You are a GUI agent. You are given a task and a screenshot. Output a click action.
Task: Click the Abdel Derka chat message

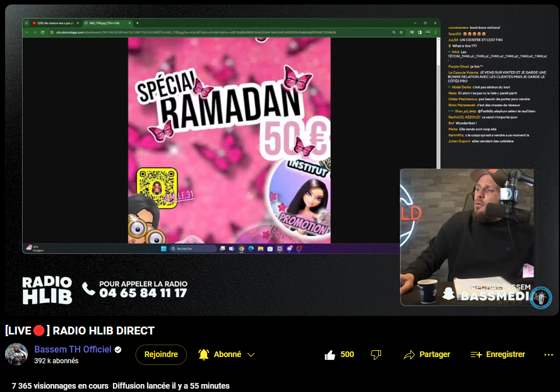point(479,87)
